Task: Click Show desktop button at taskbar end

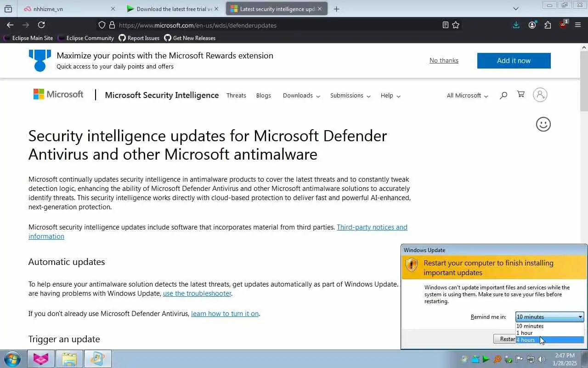Action: click(584, 359)
